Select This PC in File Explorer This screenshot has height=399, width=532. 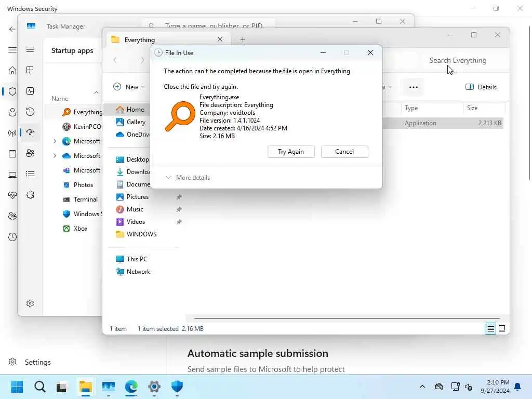(131, 259)
